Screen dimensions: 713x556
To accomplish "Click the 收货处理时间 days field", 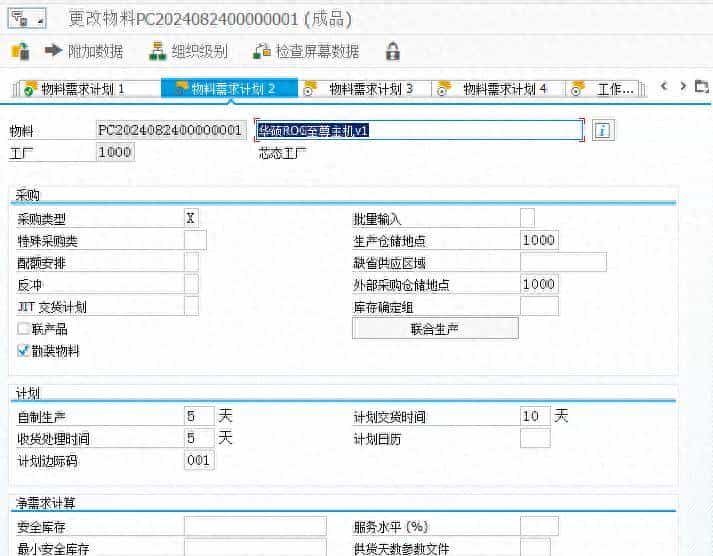I will point(199,438).
